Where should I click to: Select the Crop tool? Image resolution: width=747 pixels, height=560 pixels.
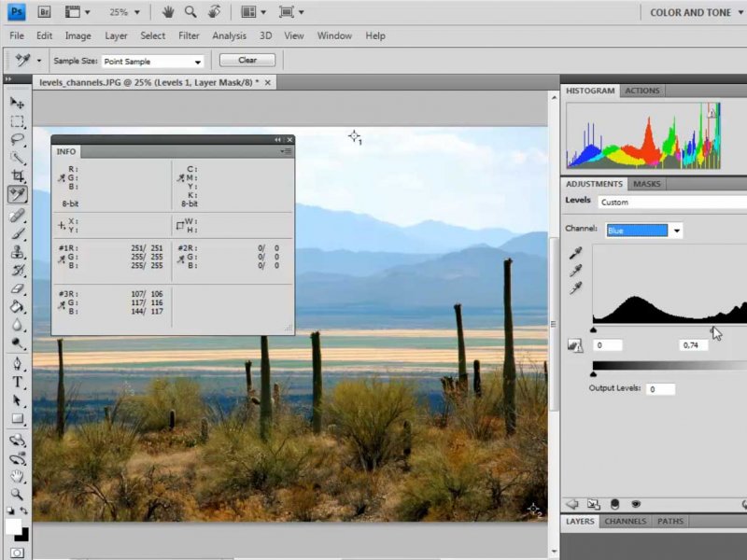pos(17,176)
